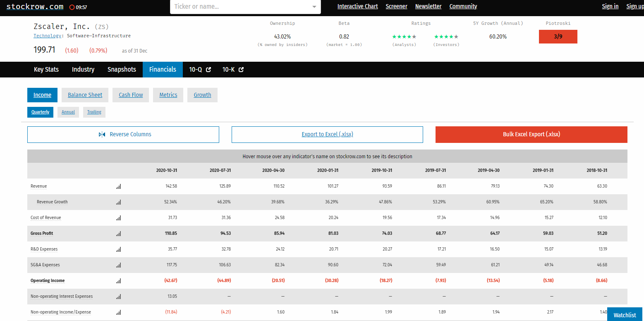The width and height of the screenshot is (644, 321).
Task: Click the Cost of Revenue indicator name
Action: 45,218
